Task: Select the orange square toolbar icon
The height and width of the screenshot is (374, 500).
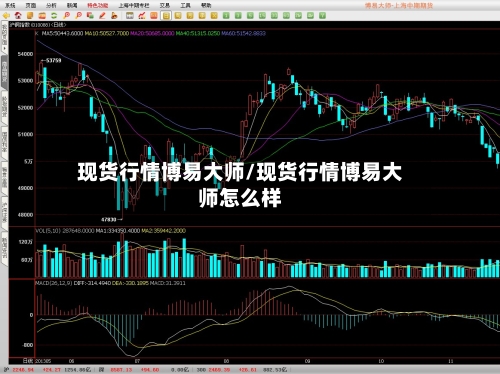Action: (x=154, y=15)
